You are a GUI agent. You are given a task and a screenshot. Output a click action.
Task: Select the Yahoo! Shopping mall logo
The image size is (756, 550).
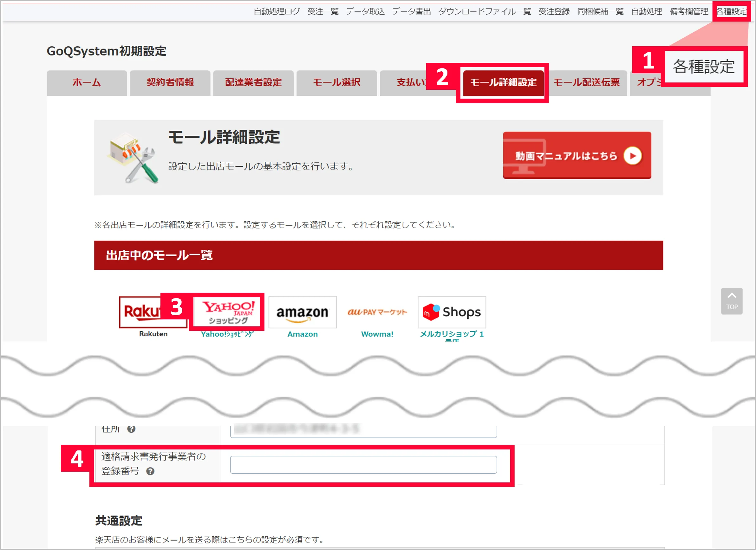click(x=227, y=312)
